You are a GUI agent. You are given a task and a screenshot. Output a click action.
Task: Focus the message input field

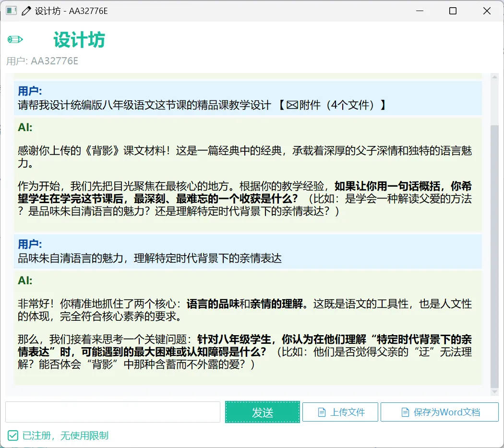coord(113,412)
